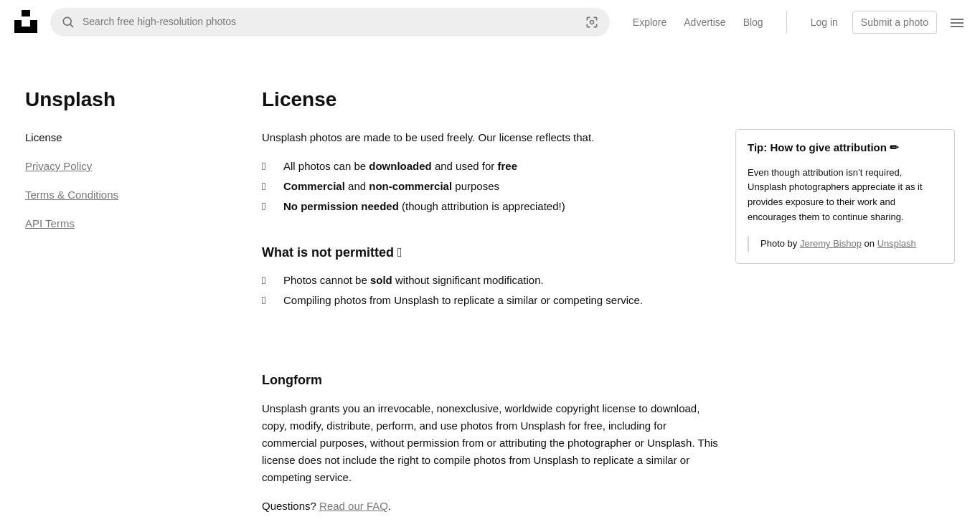Image resolution: width=980 pixels, height=522 pixels.
Task: Click 'Tip: How to give attribution' title
Action: tap(823, 148)
